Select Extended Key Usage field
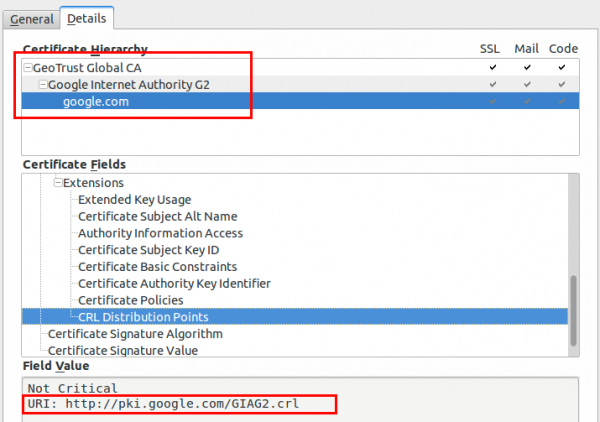The height and width of the screenshot is (422, 600). click(x=134, y=200)
